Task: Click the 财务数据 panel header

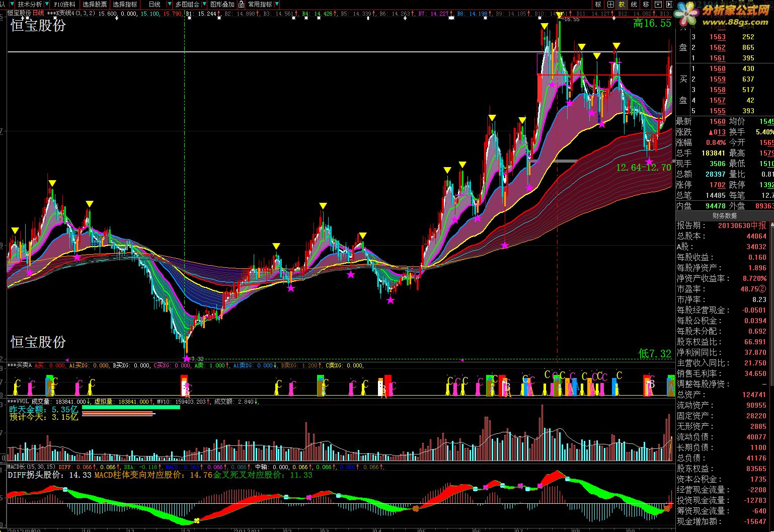Action: coord(725,215)
